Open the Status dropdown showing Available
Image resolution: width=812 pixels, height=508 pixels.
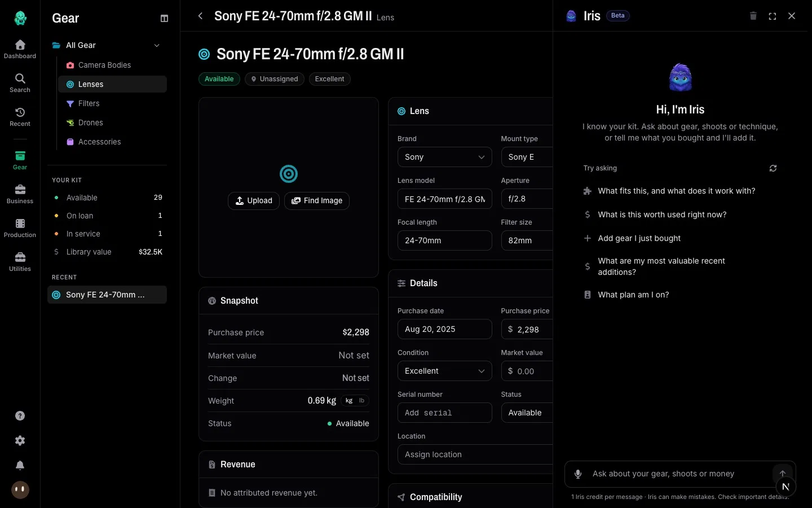click(x=527, y=413)
